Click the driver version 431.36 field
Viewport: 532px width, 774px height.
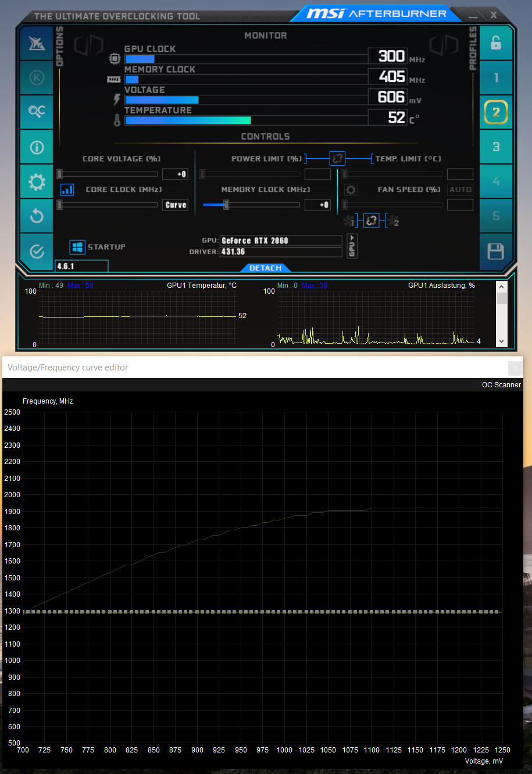tap(281, 252)
